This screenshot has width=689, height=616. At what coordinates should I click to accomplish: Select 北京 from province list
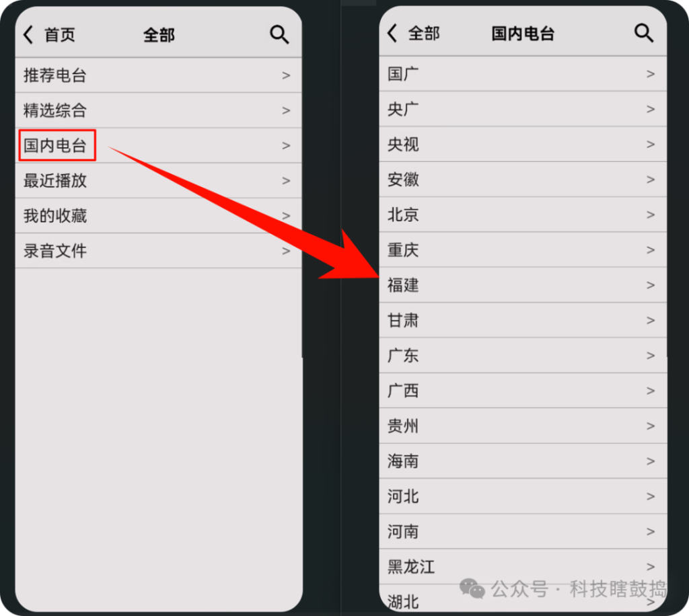(523, 215)
